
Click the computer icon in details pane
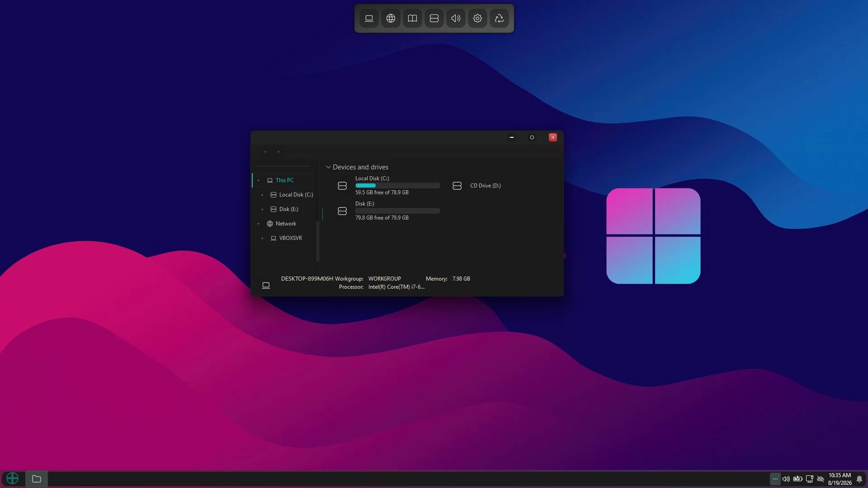(266, 285)
